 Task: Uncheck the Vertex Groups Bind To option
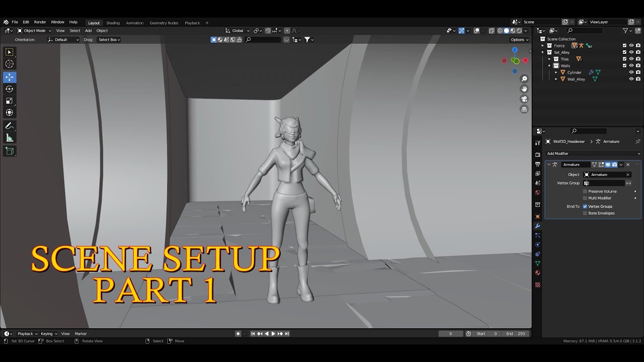point(585,206)
